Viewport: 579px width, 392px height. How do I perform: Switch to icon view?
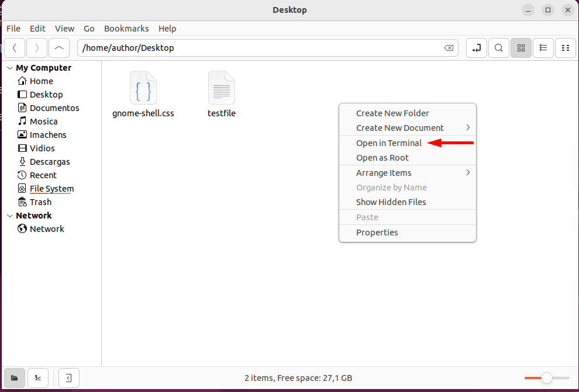pyautogui.click(x=521, y=48)
